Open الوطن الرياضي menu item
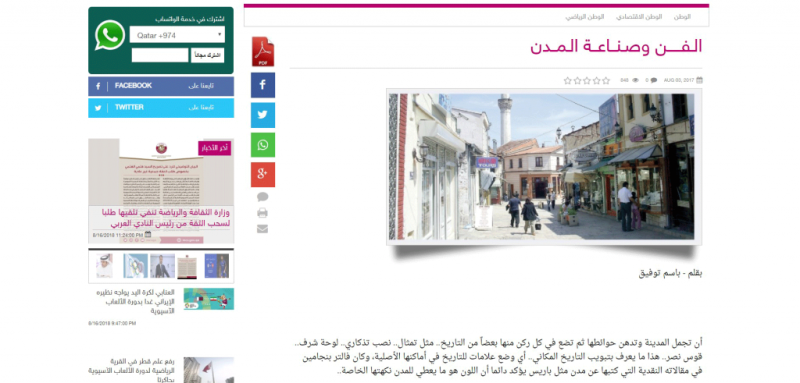800x383 pixels. [x=585, y=17]
